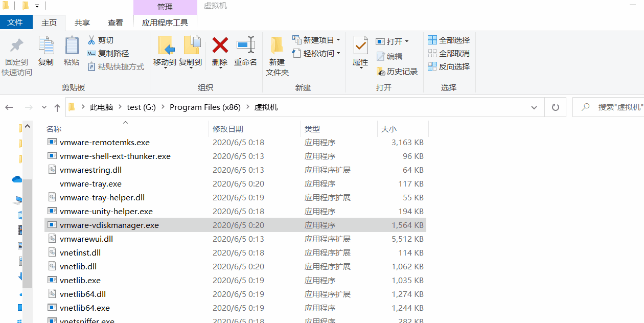Click test (G:) in the address path
The width and height of the screenshot is (644, 323).
(x=141, y=107)
